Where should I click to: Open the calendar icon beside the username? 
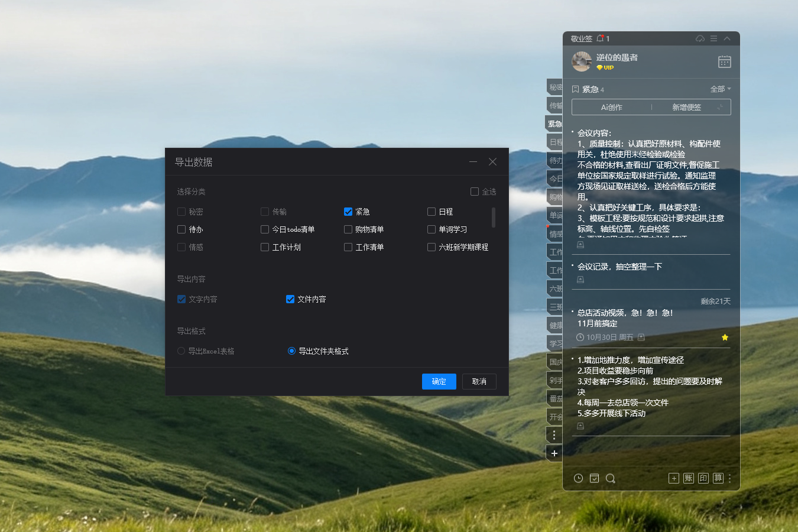[725, 61]
